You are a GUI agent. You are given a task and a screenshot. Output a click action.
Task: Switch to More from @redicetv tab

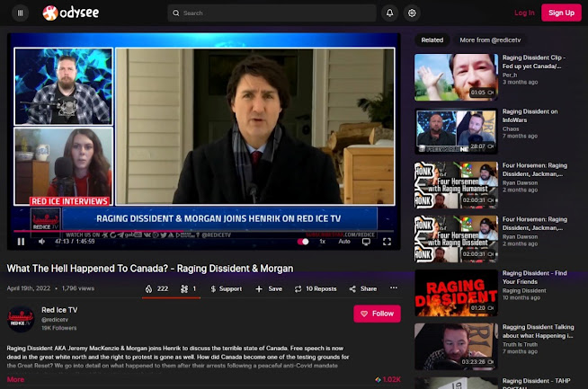point(490,40)
